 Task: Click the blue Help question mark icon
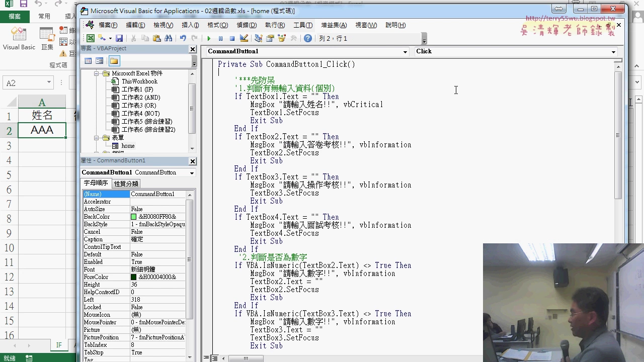pos(308,38)
